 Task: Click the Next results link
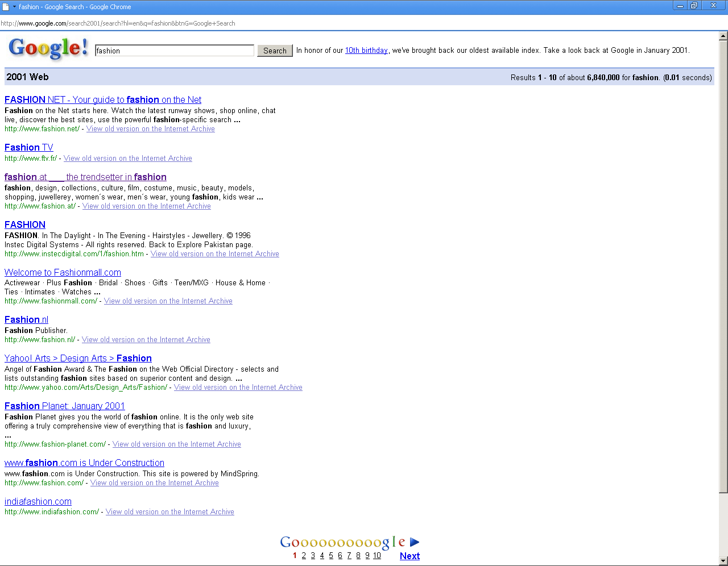pos(409,556)
